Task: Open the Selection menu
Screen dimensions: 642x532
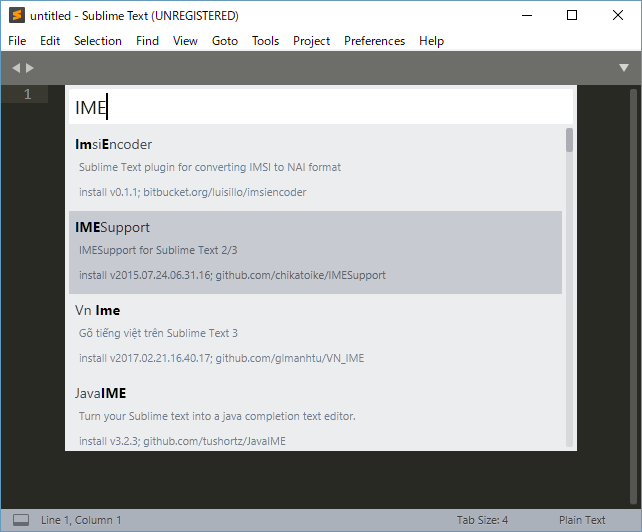Action: coord(98,41)
